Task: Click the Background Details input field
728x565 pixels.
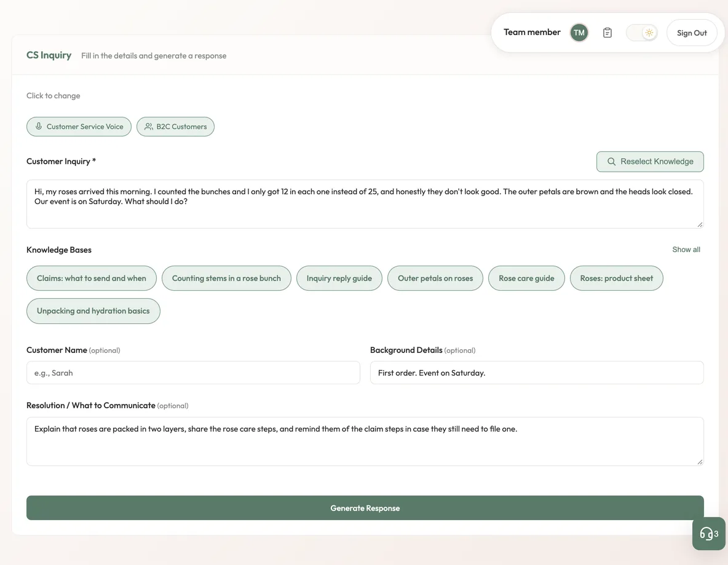Action: 537,373
